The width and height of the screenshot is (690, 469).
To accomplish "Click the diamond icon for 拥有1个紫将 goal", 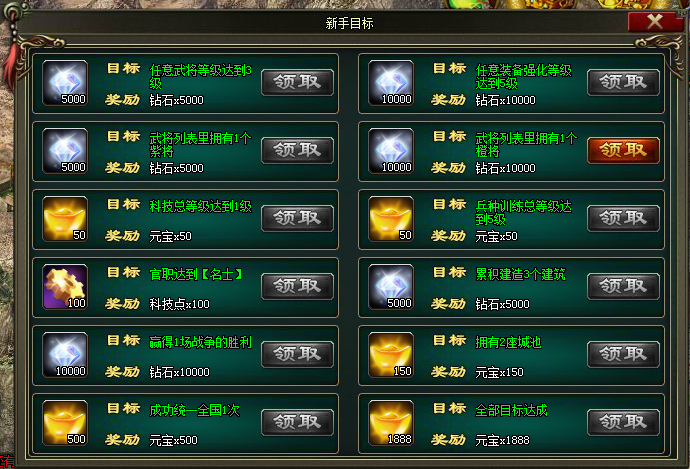I will 65,151.
